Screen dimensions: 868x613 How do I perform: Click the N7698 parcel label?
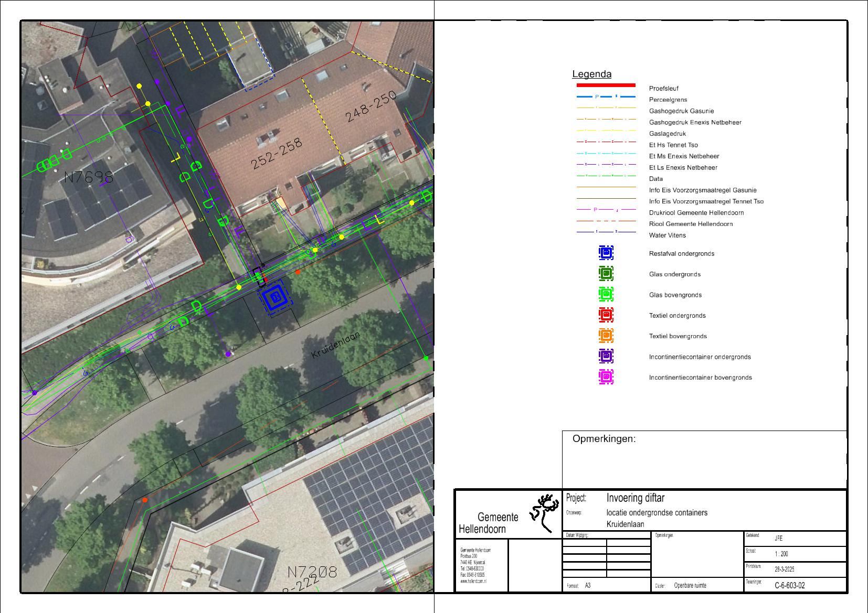click(89, 177)
